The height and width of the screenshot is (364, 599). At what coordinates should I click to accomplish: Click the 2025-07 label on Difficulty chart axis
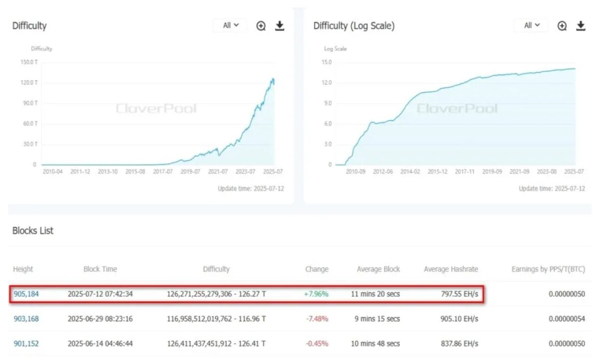pos(274,172)
